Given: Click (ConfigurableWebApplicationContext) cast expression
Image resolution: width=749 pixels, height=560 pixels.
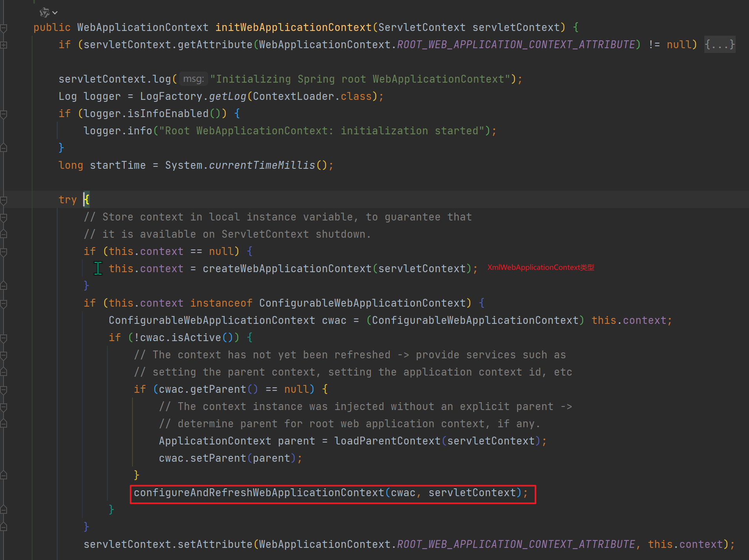Looking at the screenshot, I should 475,320.
